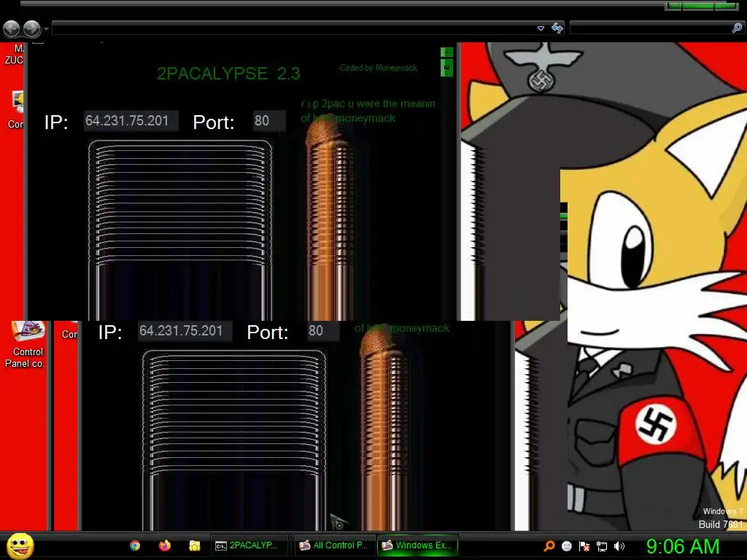Viewport: 747px width, 560px height.
Task: Click the 'r.i.p 2pac u were the meanin' text
Action: click(368, 104)
